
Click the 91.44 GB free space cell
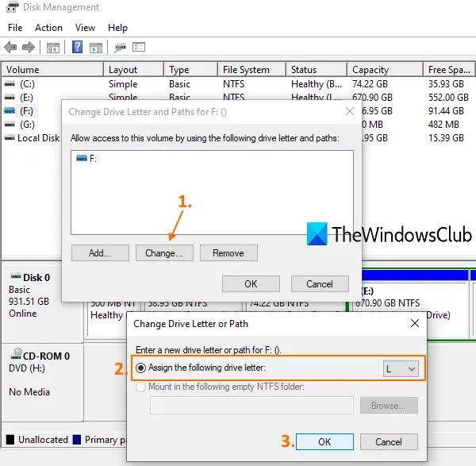click(x=446, y=111)
